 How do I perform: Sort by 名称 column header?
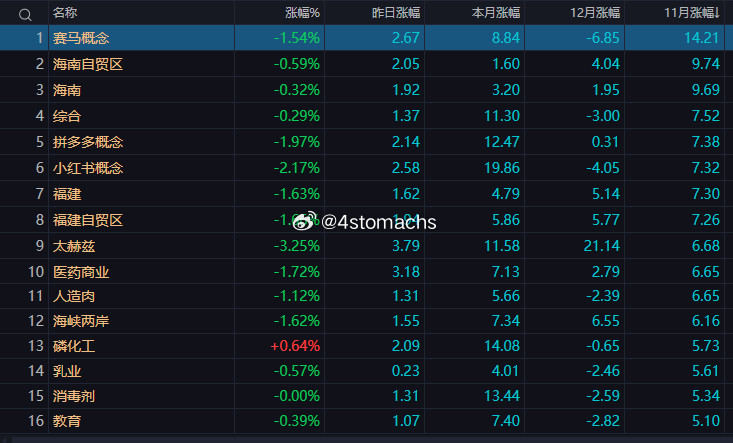[x=65, y=13]
